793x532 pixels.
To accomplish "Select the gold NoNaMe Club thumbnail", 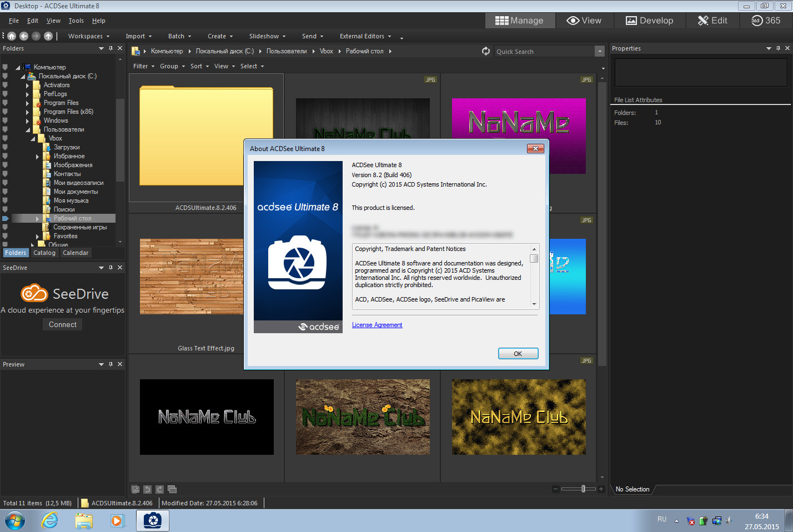I will coord(519,417).
